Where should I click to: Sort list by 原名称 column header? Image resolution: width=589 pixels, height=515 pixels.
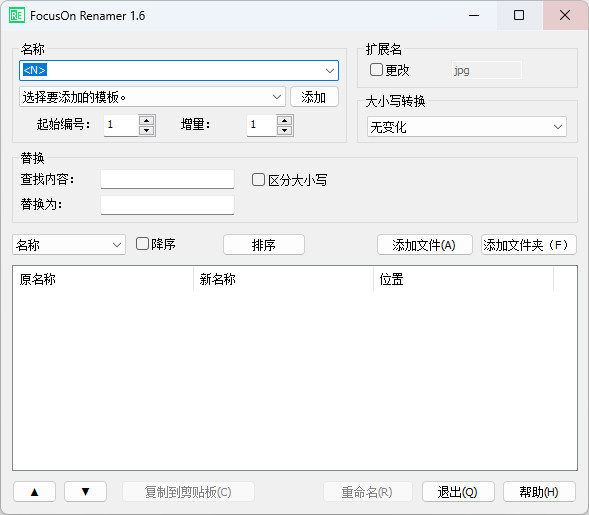pyautogui.click(x=103, y=279)
